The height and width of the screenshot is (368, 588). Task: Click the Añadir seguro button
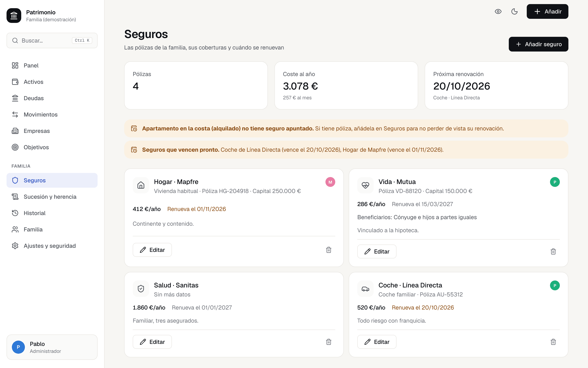point(538,44)
